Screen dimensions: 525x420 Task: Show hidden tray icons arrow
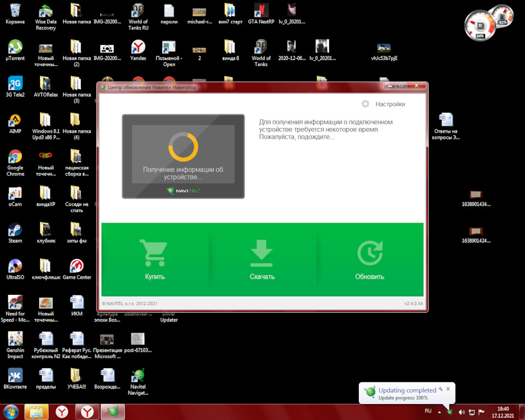pyautogui.click(x=439, y=412)
